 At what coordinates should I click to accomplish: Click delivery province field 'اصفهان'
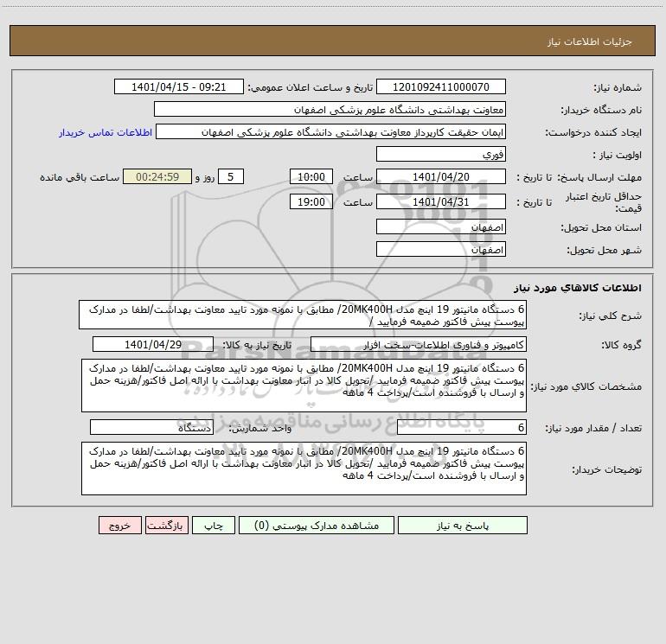(441, 226)
